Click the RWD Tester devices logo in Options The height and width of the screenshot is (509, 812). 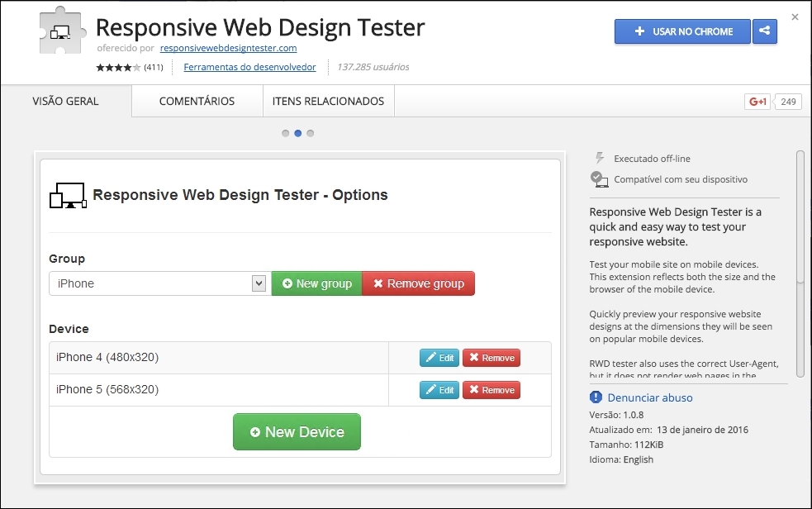(67, 194)
